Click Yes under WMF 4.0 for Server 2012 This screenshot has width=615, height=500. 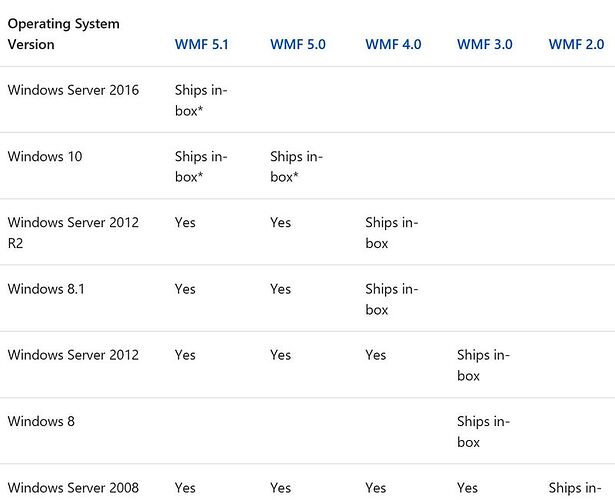(376, 355)
